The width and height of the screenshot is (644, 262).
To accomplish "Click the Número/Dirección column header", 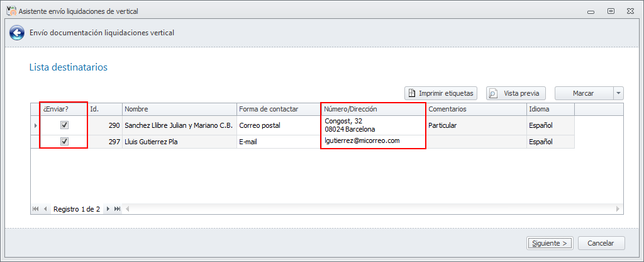I will pos(373,110).
